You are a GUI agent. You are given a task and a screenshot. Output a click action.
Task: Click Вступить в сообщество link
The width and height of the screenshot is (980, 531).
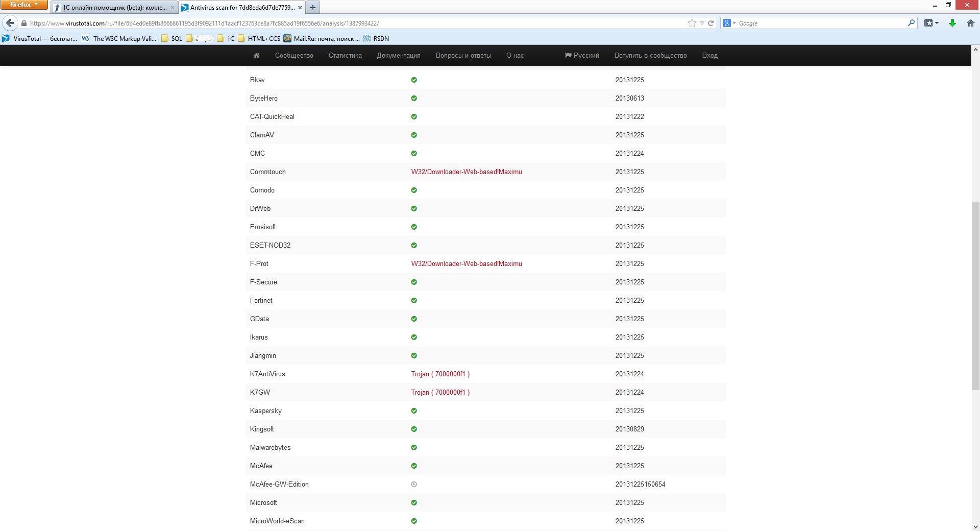[651, 55]
